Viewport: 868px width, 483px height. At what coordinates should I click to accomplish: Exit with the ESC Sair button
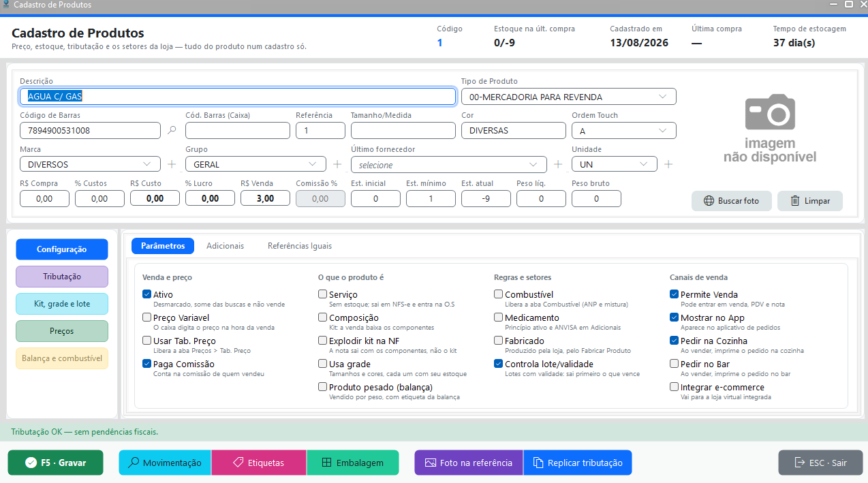click(x=821, y=463)
